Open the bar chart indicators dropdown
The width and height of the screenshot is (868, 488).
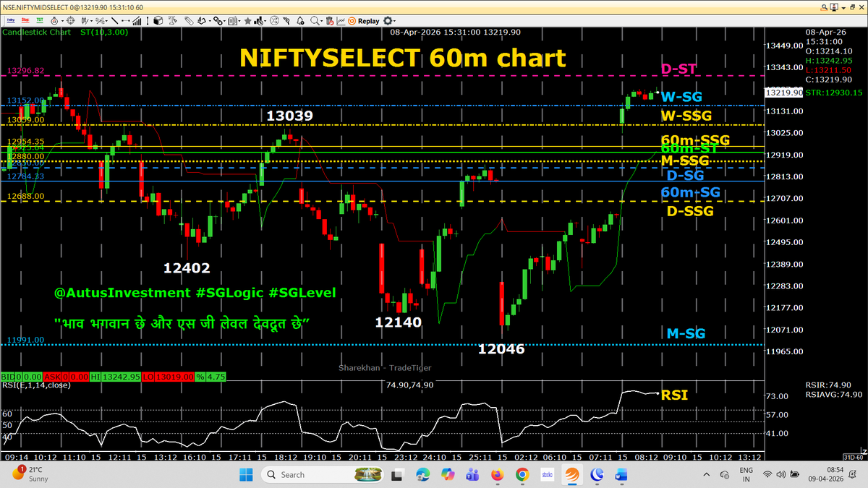265,22
